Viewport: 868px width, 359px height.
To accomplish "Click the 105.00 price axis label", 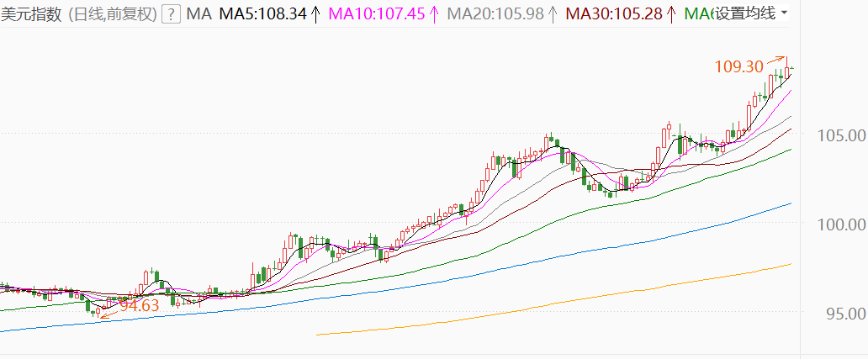I will pos(841,135).
